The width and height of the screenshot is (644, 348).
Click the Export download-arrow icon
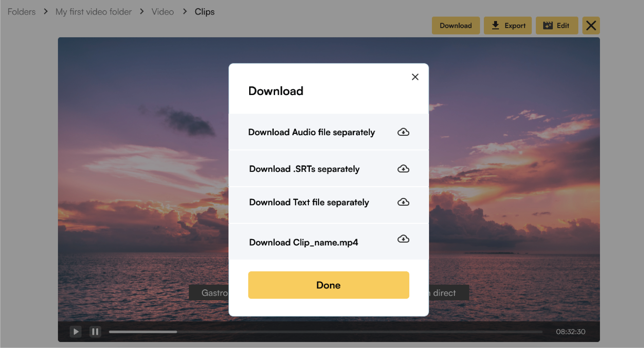tap(495, 25)
